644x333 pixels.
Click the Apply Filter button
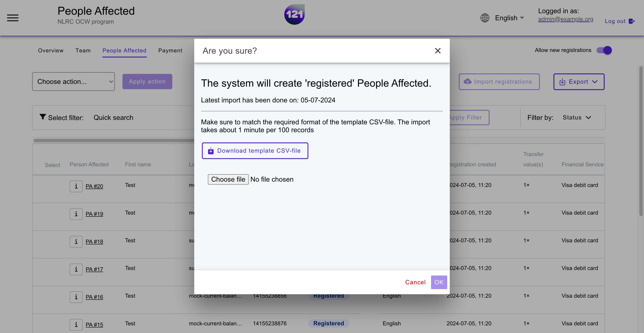pos(465,117)
